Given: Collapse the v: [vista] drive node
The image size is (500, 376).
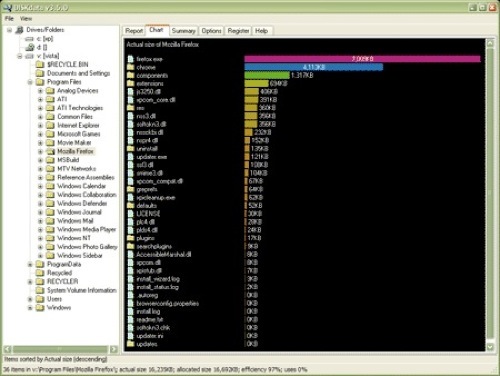Looking at the screenshot, I should [x=20, y=56].
